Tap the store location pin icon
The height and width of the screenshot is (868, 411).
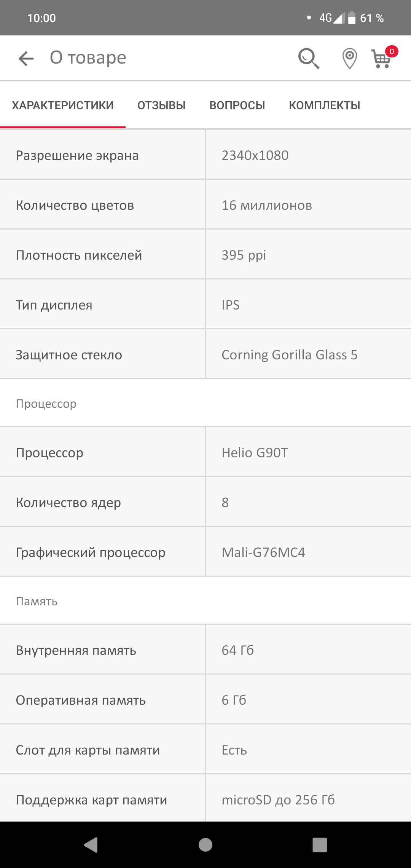tap(349, 59)
